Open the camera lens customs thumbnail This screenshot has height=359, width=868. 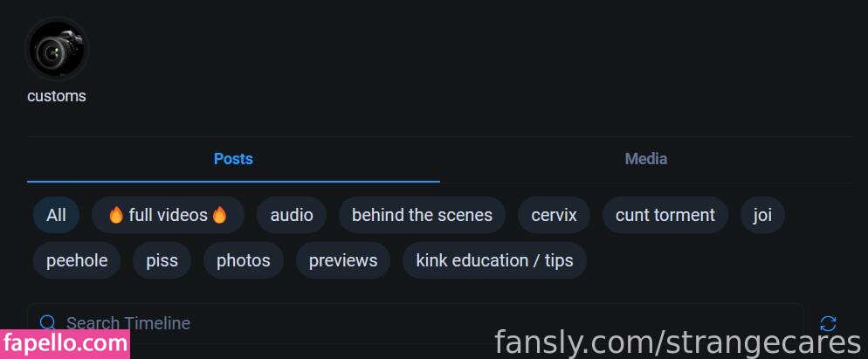click(x=57, y=49)
